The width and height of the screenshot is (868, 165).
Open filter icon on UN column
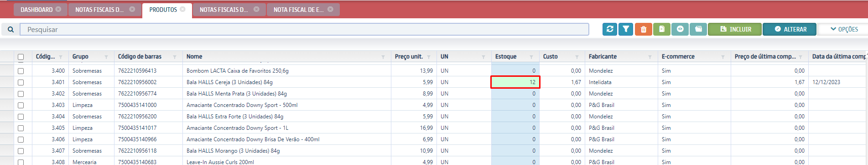point(483,57)
